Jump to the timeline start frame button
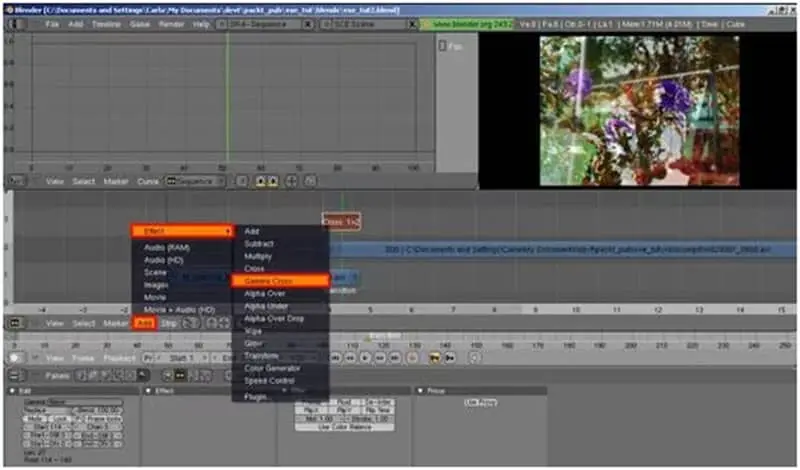This screenshot has width=800, height=470. (x=336, y=358)
